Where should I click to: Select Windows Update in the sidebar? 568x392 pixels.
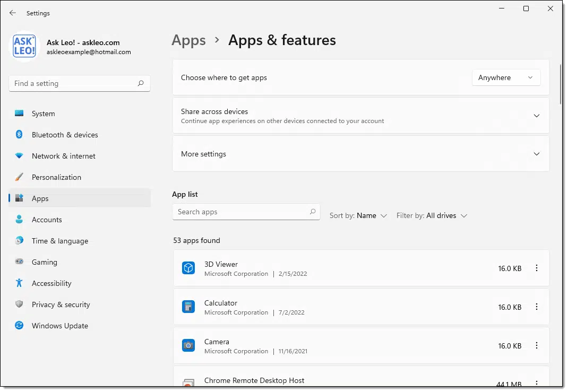tap(80, 326)
